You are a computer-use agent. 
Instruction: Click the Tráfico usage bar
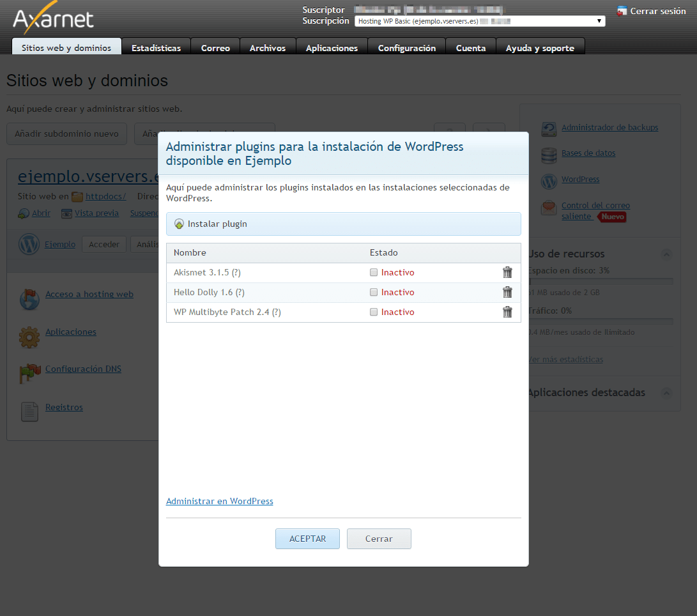click(x=601, y=321)
